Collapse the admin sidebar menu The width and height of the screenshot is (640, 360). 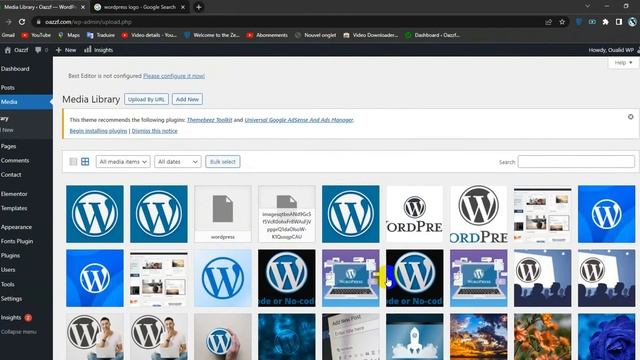(x=18, y=332)
